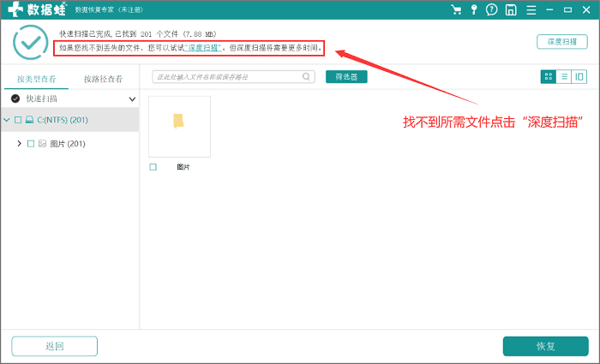Click the 图片 label under the thumbnail
The height and width of the screenshot is (364, 600).
[x=183, y=167]
